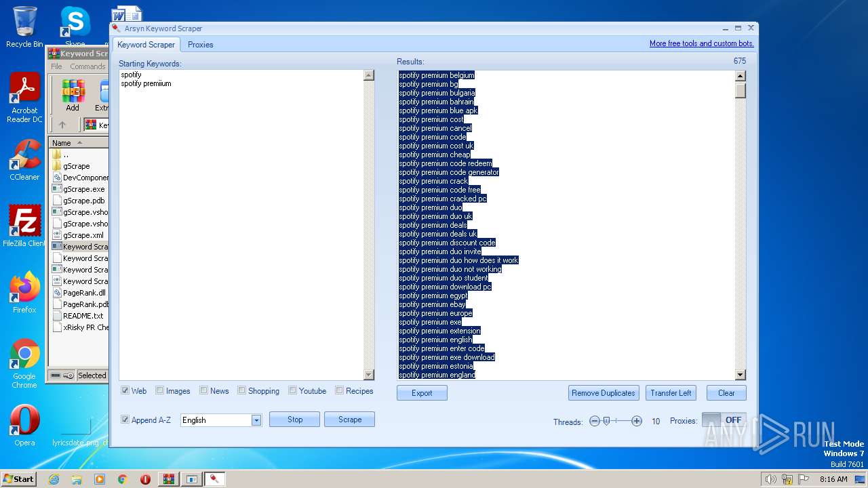Sort WinRAR files by the Name column
The image size is (868, 488).
coord(78,143)
